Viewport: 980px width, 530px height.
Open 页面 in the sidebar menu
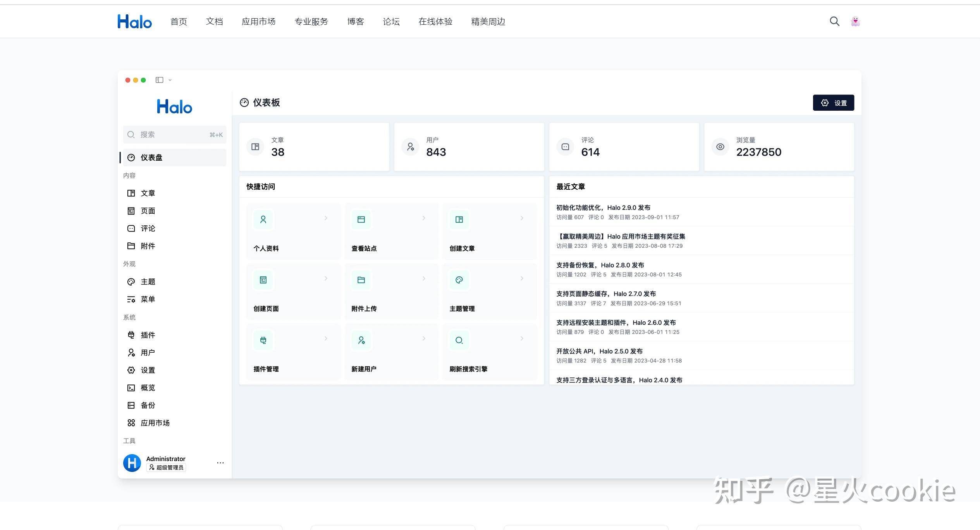pyautogui.click(x=175, y=211)
